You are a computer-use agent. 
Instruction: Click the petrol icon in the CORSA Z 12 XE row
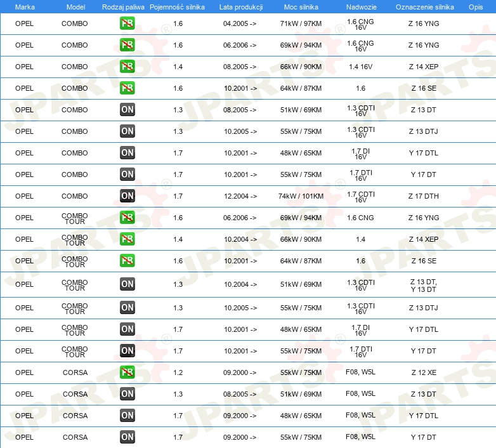click(x=127, y=372)
